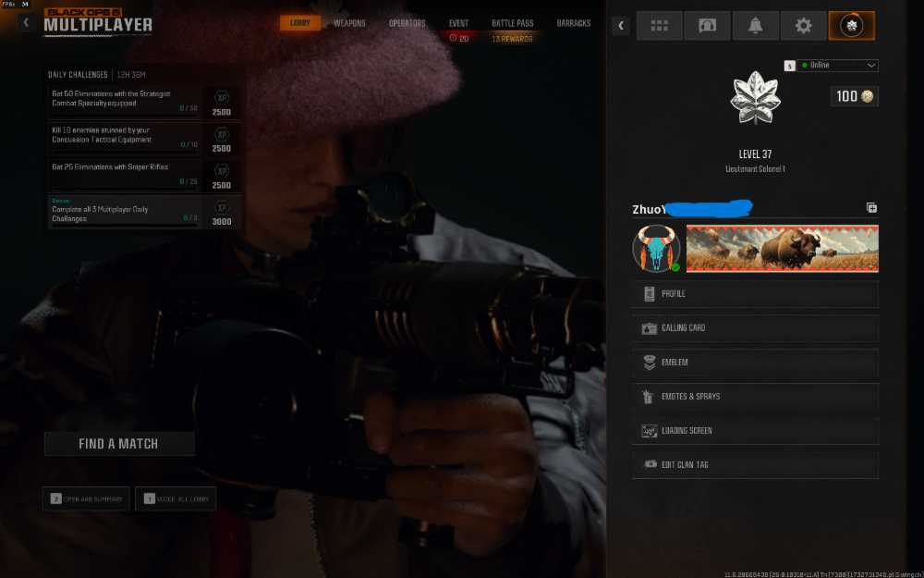The height and width of the screenshot is (578, 924).
Task: Open the Emblem option
Action: 756,363
